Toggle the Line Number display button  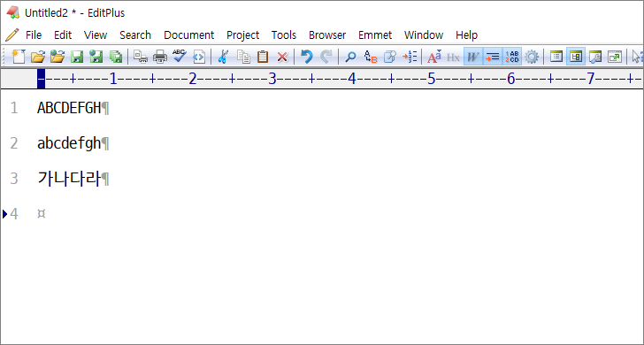(512, 57)
